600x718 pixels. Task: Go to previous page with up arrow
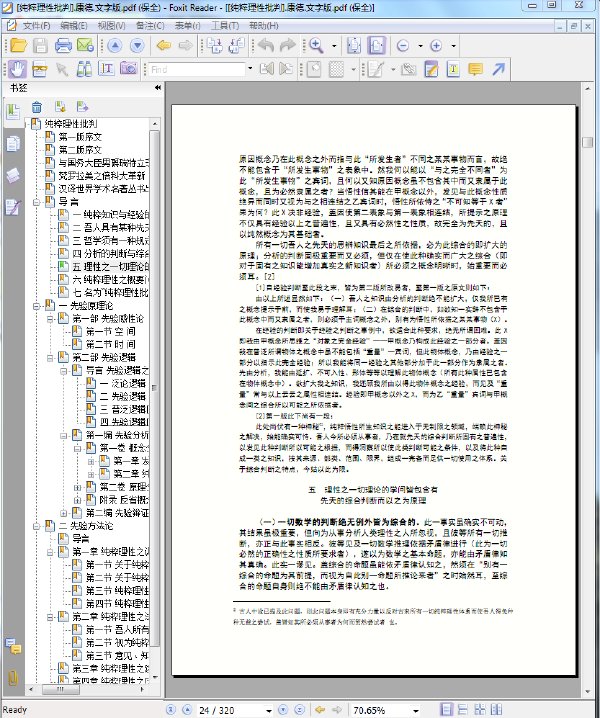(115, 45)
